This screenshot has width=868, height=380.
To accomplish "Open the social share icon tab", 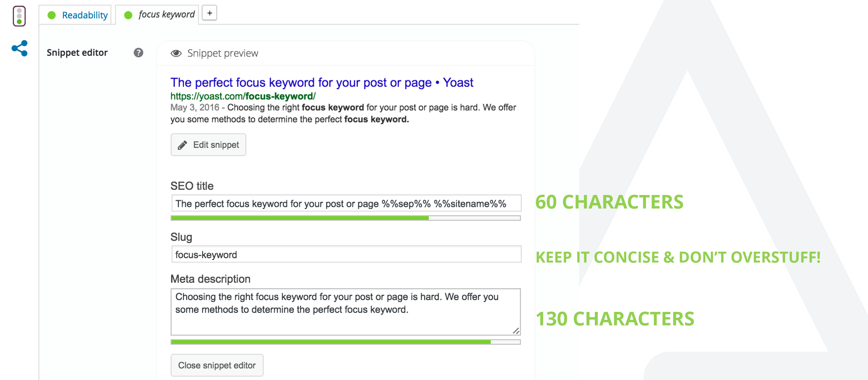I will pyautogui.click(x=20, y=48).
